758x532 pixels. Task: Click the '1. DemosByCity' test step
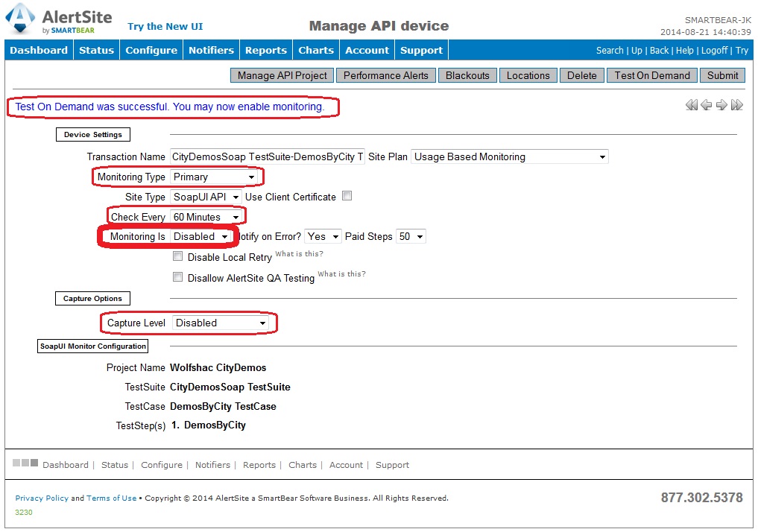209,425
